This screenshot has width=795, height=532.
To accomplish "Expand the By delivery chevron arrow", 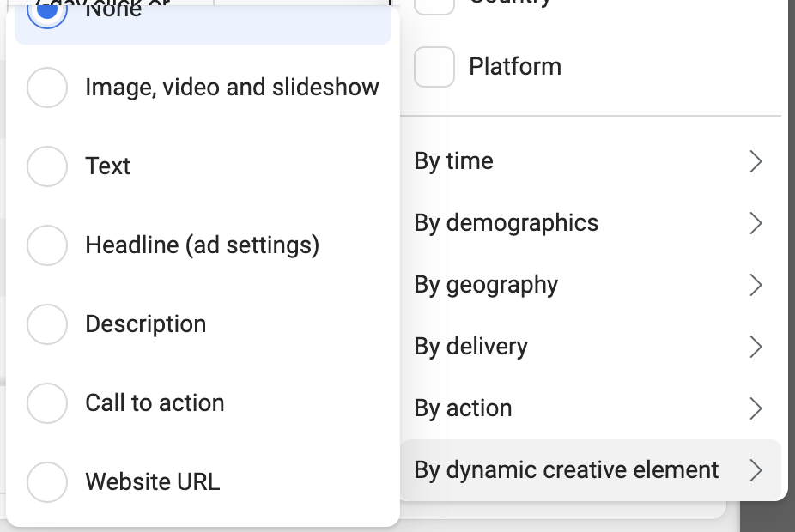I will [756, 347].
